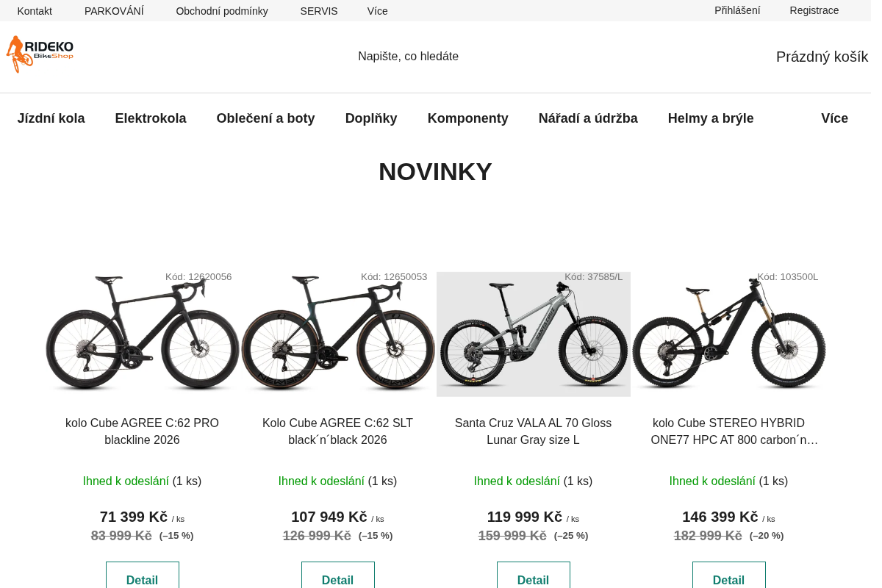This screenshot has height=588, width=882.
Task: Open the Cube STEREO HYBRID bike image
Action: tap(729, 334)
